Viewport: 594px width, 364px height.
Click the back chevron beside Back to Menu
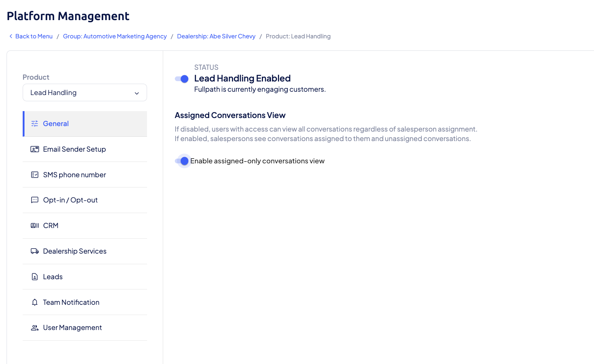[11, 36]
